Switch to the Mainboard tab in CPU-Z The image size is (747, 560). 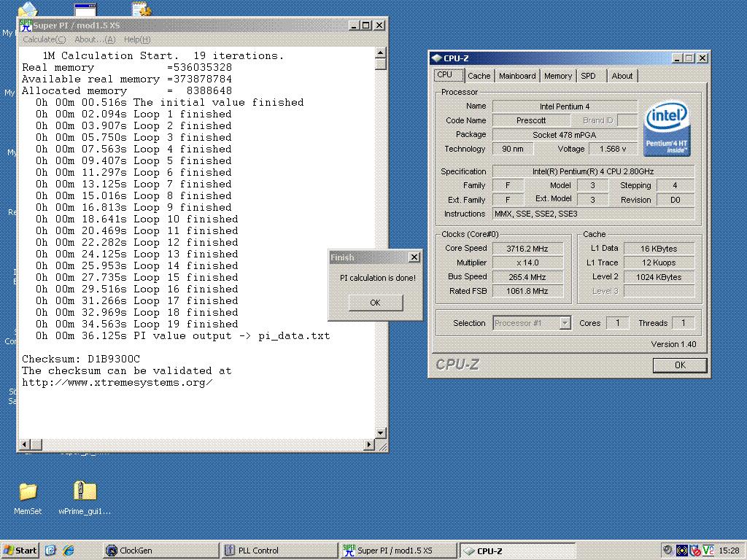tap(517, 76)
